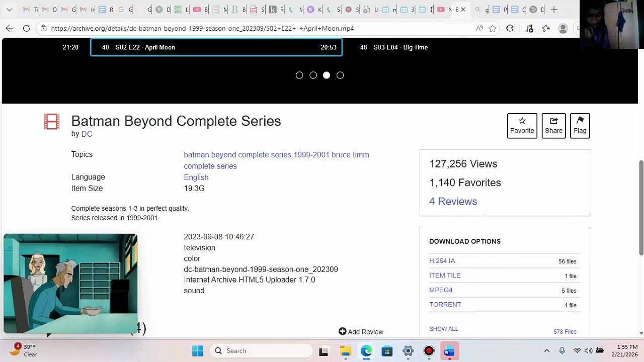Open browser Extensions puzzle icon
Image resolution: width=644 pixels, height=362 pixels.
pos(510,29)
